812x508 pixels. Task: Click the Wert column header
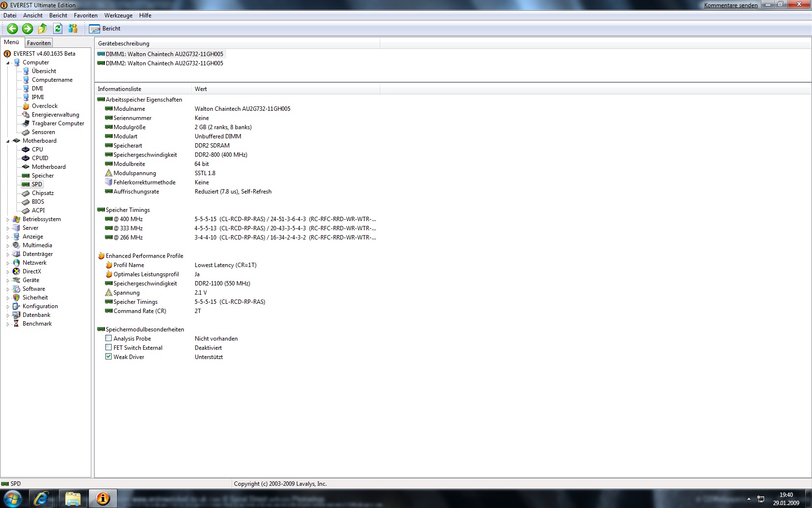[x=286, y=89]
